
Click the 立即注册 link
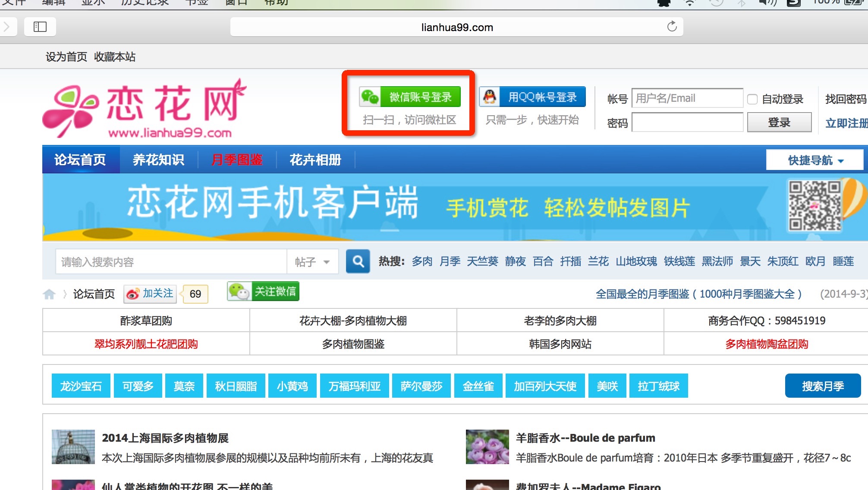(846, 123)
